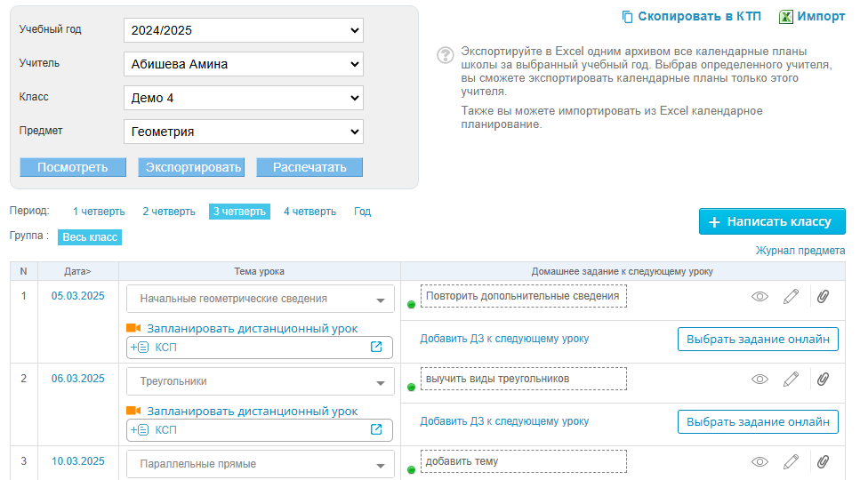
Task: Click paperclip attachment icon for lesson 2 homework
Action: tap(823, 380)
